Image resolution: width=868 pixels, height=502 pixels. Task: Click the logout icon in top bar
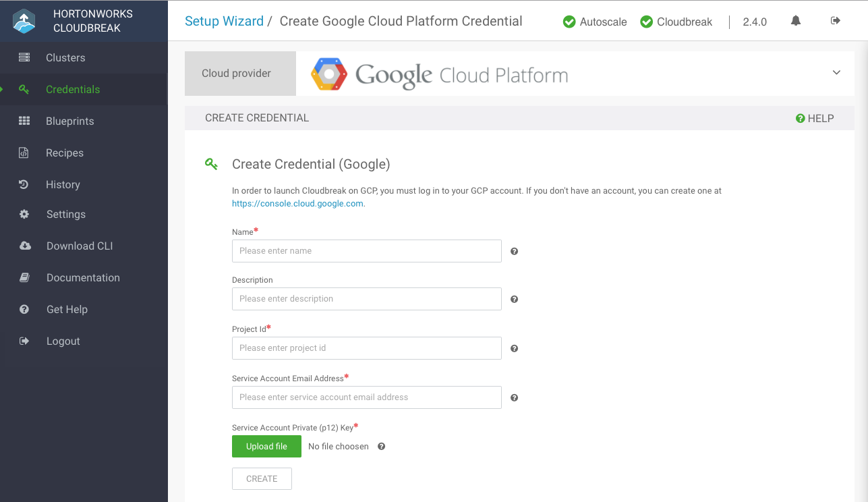coord(836,21)
